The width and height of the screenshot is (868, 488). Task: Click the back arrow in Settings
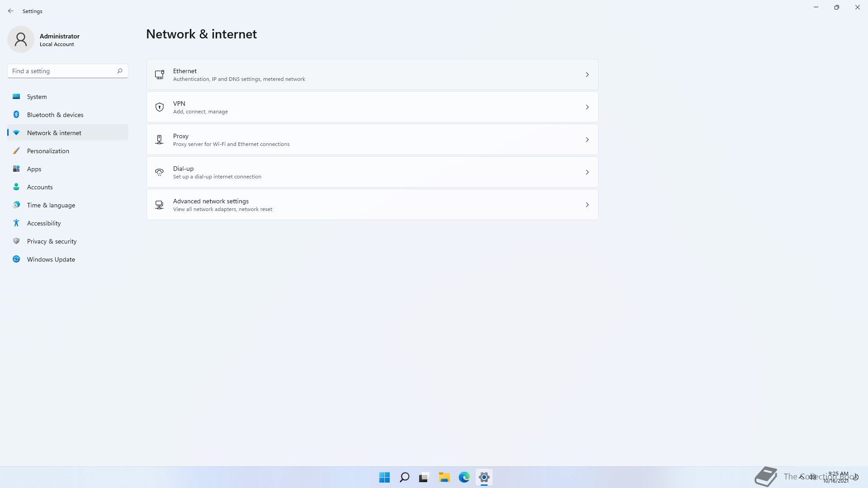click(11, 11)
